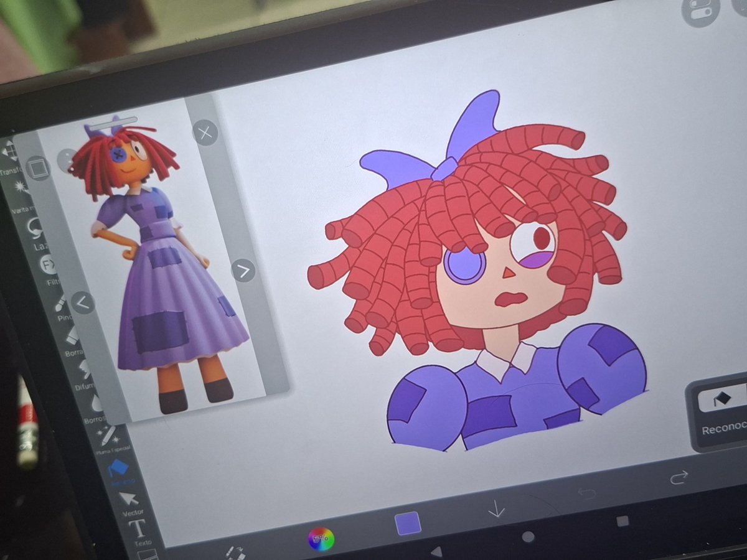Redo the last undone stroke
Screen dimensions: 747x560
679,478
